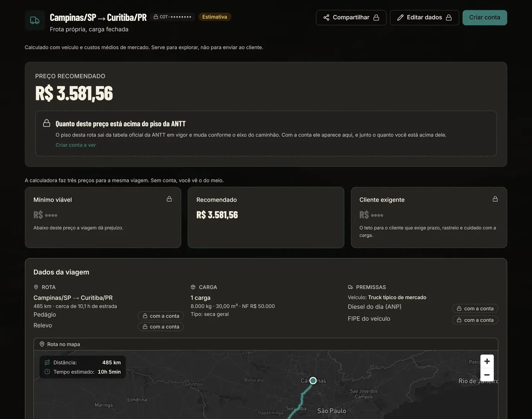Image resolution: width=532 pixels, height=419 pixels.
Task: Click the lock icon beside ANTT heading
Action: coord(47,123)
